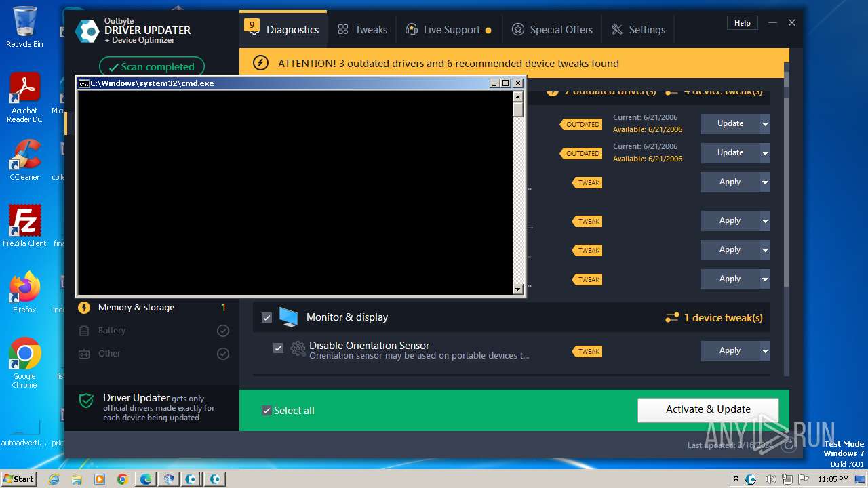
Task: Click the green shield icon in sidebar
Action: pyautogui.click(x=86, y=401)
